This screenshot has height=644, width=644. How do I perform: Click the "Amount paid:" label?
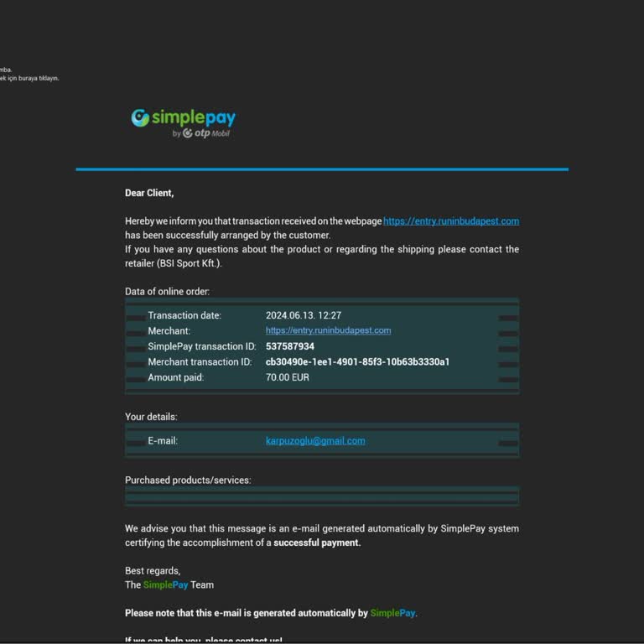[176, 377]
